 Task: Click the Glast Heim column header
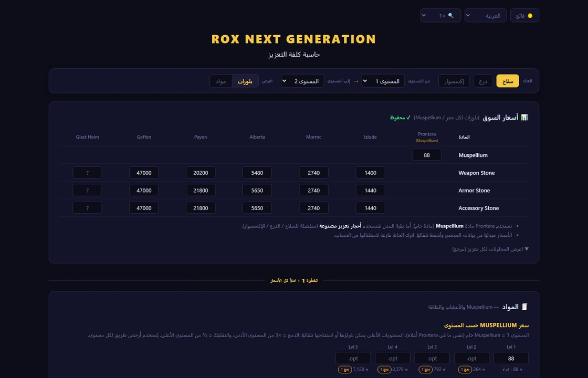point(87,137)
